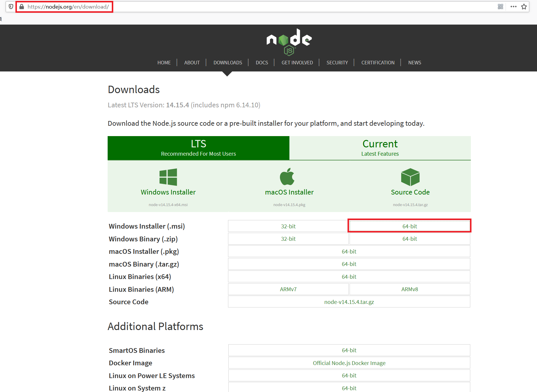537x392 pixels.
Task: Click the macOS Installer (.pkg) row label
Action: pos(144,251)
